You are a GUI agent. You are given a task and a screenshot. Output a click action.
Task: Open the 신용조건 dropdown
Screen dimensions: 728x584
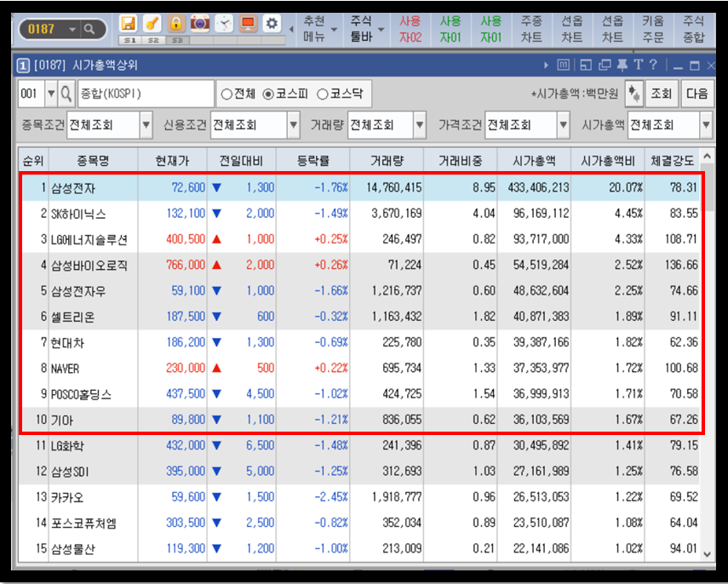coord(294,125)
